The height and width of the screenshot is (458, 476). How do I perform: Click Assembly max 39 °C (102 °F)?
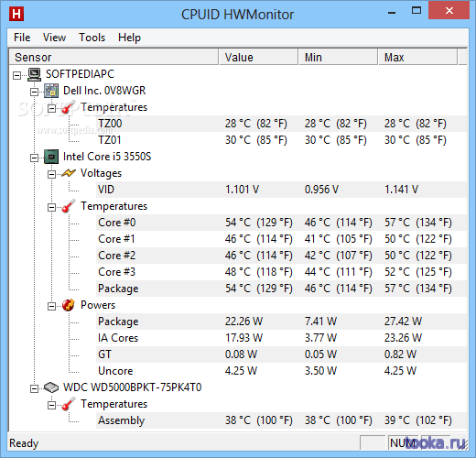pyautogui.click(x=418, y=420)
